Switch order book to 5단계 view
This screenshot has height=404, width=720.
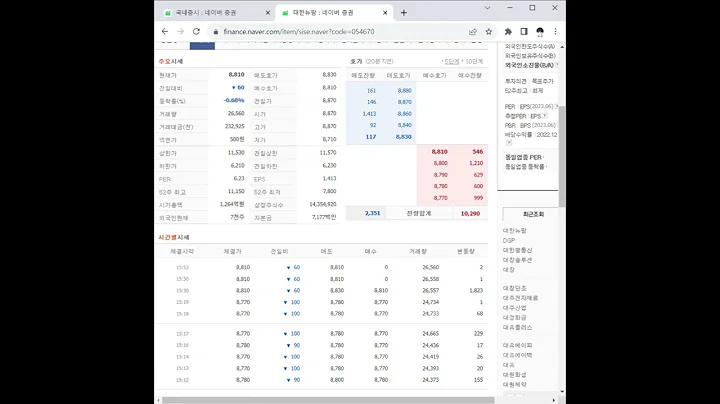tap(452, 62)
